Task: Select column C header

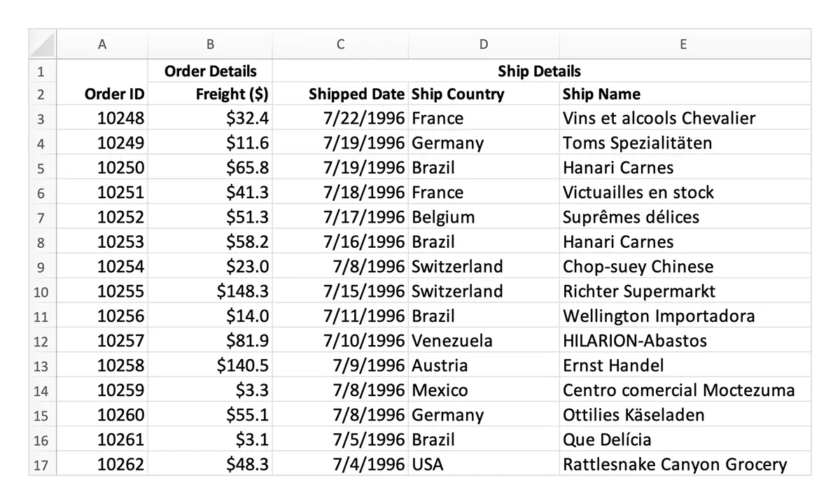Action: [x=340, y=43]
